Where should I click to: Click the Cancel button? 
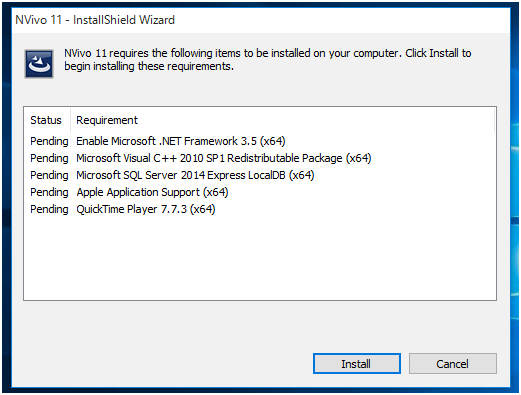(453, 363)
